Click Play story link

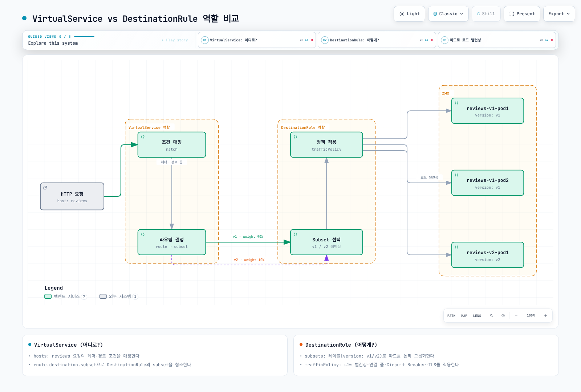point(175,40)
